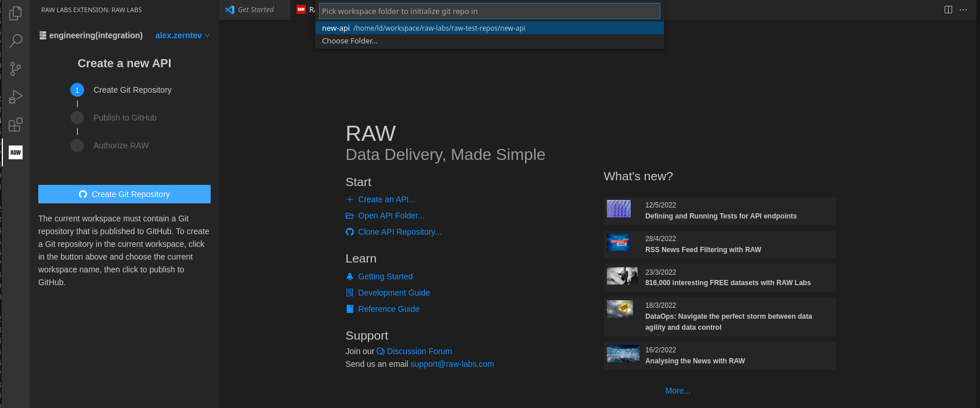Open the Development Guide link
980x408 pixels.
tap(394, 293)
